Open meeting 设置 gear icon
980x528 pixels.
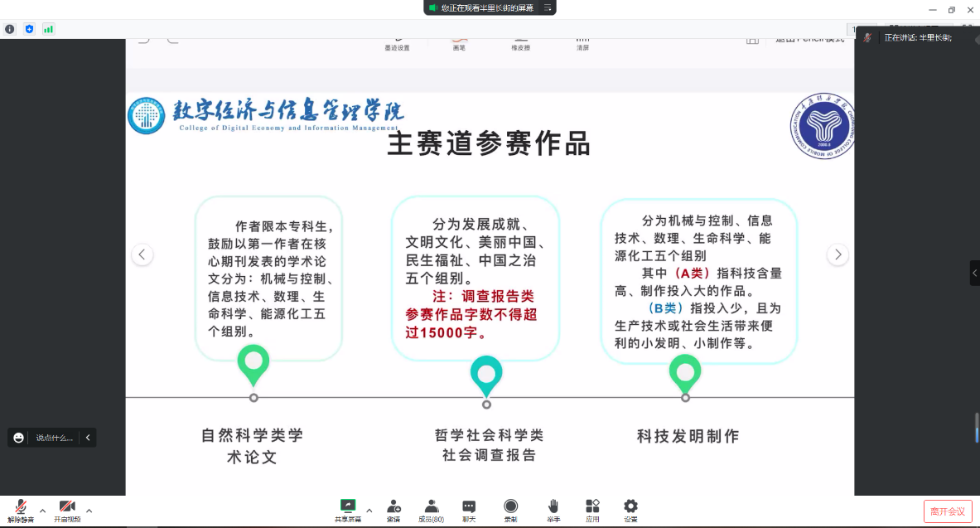[630, 510]
